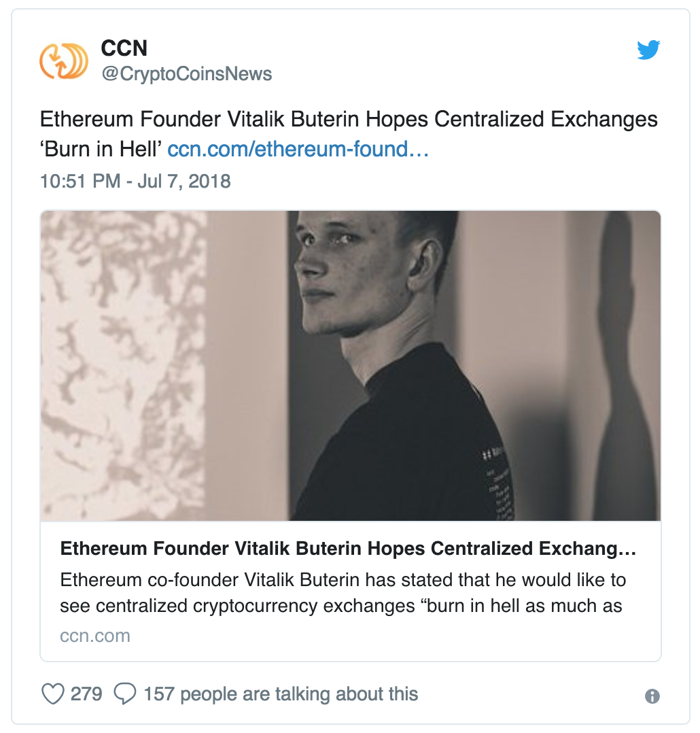Viewport: 700px width, 733px height.
Task: Click the CCN orange coin avatar
Action: pos(64,61)
